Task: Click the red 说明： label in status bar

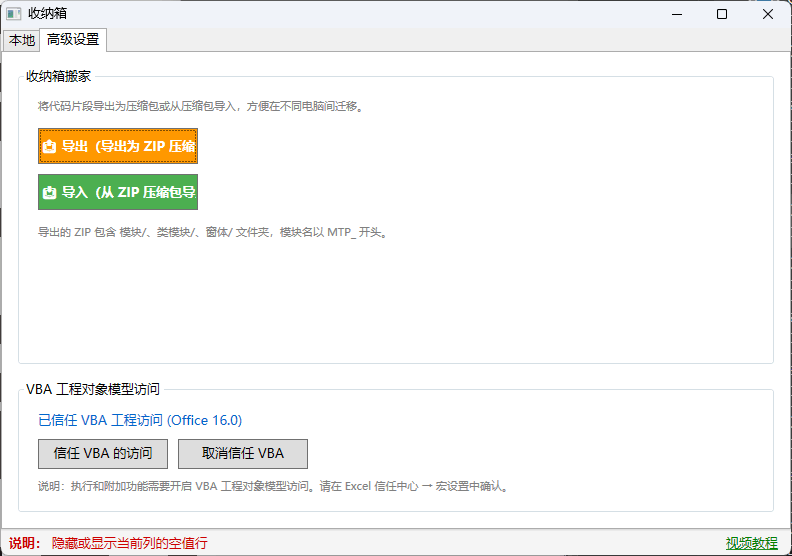Action: 24,543
